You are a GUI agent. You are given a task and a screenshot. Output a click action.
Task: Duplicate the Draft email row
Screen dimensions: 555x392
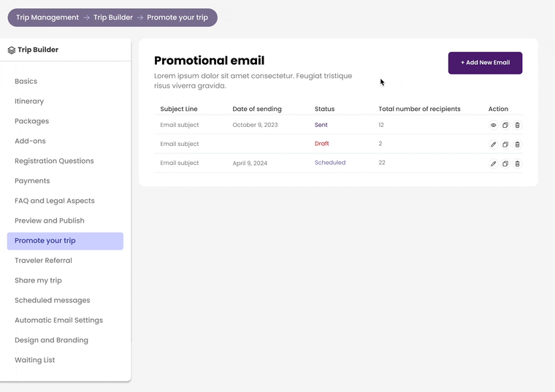[505, 145]
